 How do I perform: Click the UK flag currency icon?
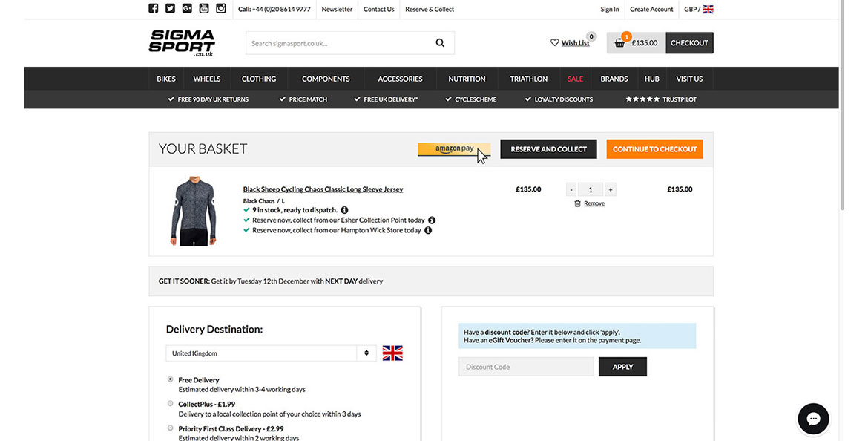(x=708, y=10)
